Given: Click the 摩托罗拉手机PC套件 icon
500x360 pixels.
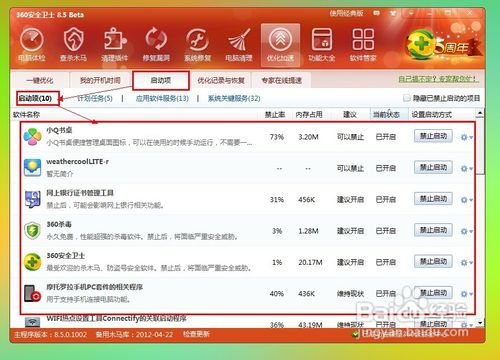Looking at the screenshot, I should [32, 293].
